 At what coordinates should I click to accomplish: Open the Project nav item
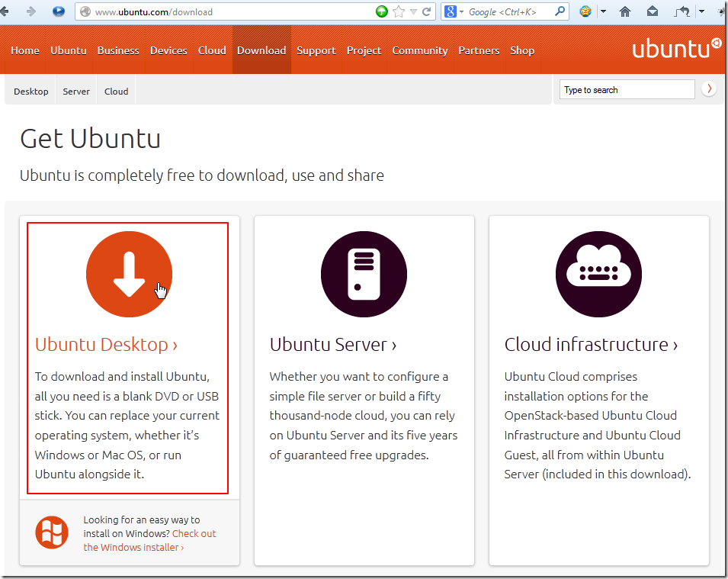[364, 50]
